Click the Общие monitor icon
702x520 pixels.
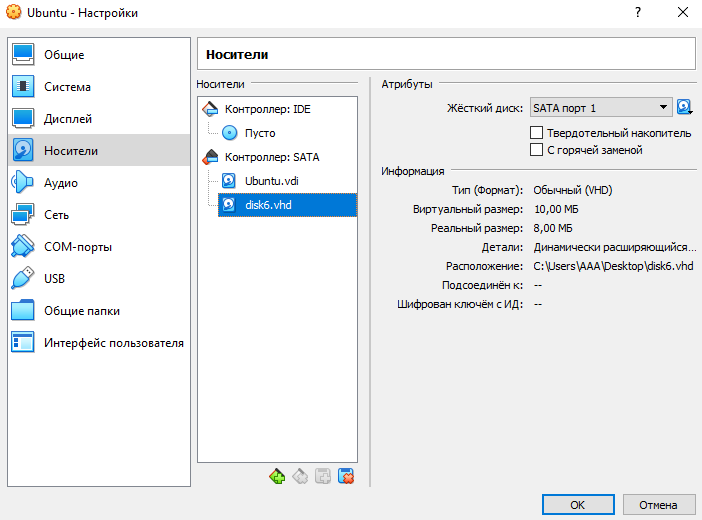pyautogui.click(x=22, y=55)
